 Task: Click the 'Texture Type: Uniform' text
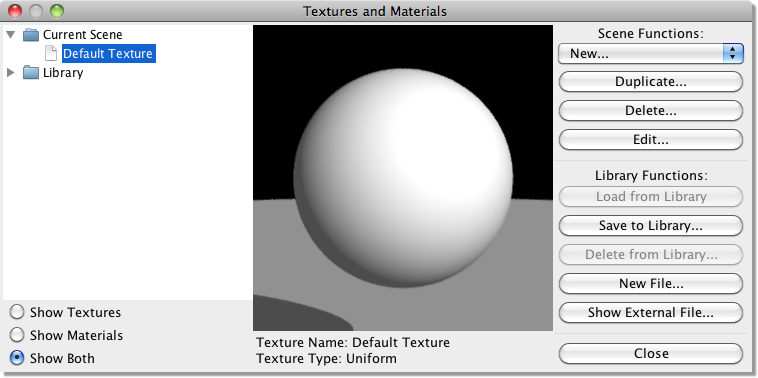coord(326,359)
